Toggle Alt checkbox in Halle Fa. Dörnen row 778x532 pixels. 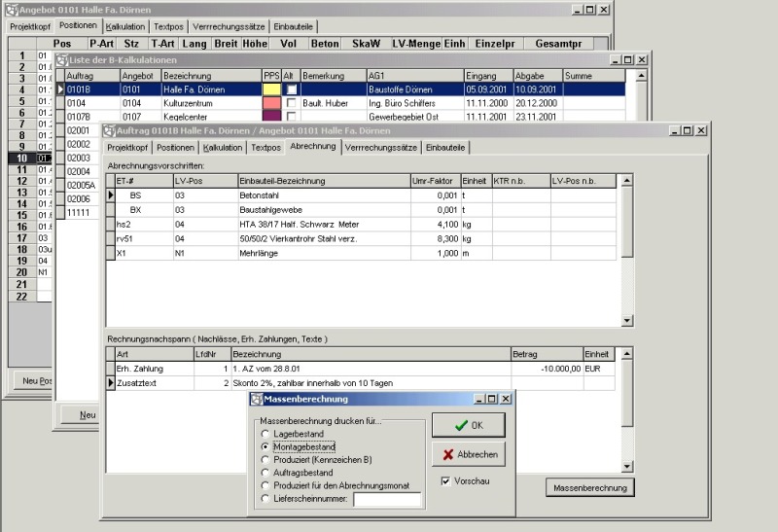(x=292, y=89)
